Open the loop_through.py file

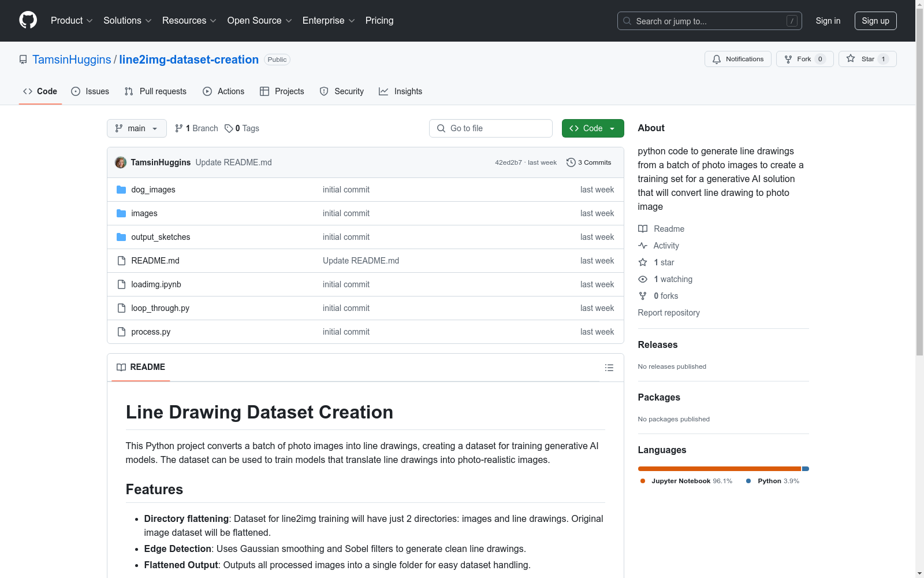tap(160, 308)
